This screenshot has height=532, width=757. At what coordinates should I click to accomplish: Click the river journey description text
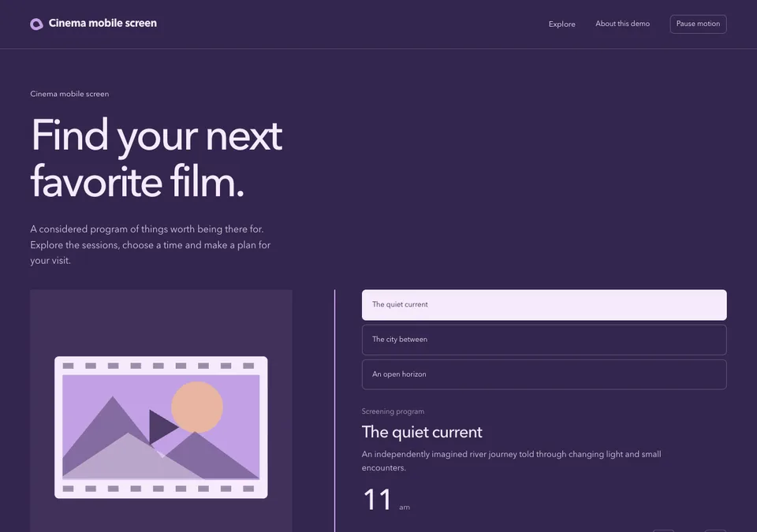[511, 460]
